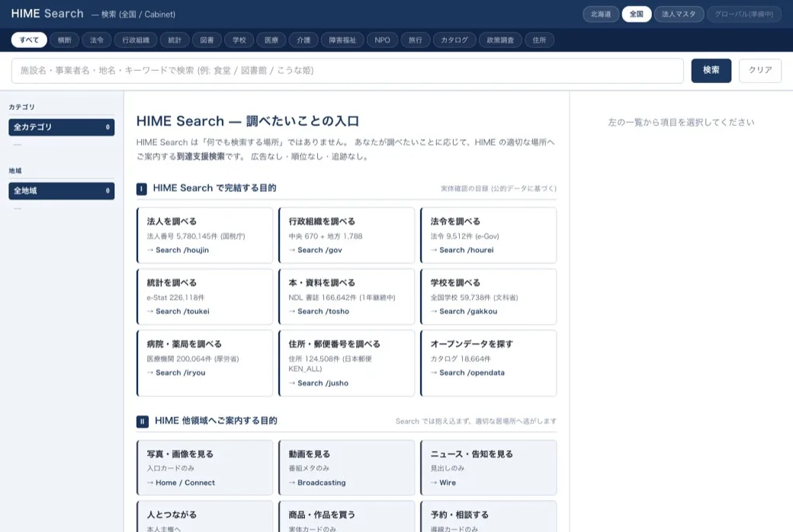This screenshot has width=793, height=532.
Task: Open the 本・資料を調べる card
Action: (x=346, y=296)
